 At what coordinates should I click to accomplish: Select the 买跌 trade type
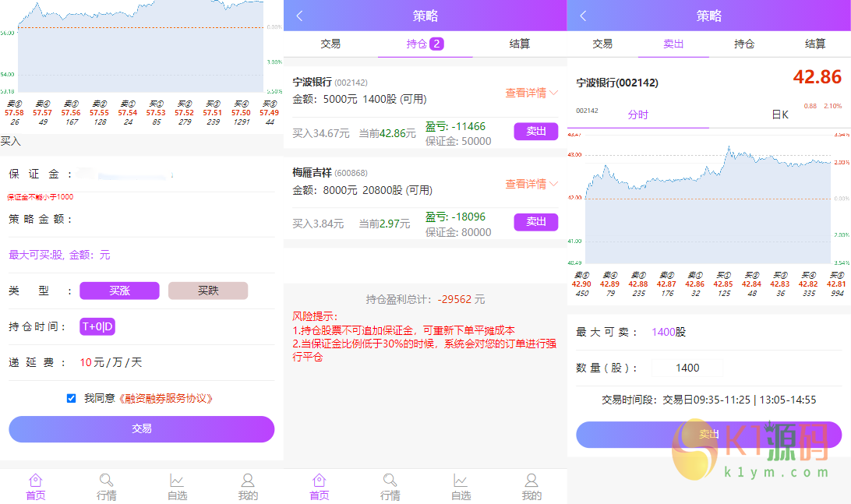coord(208,291)
